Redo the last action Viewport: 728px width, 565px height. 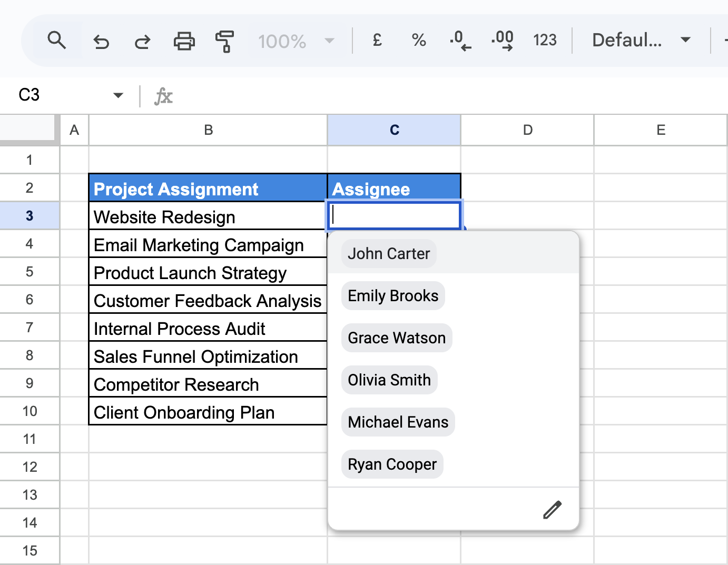pos(142,41)
